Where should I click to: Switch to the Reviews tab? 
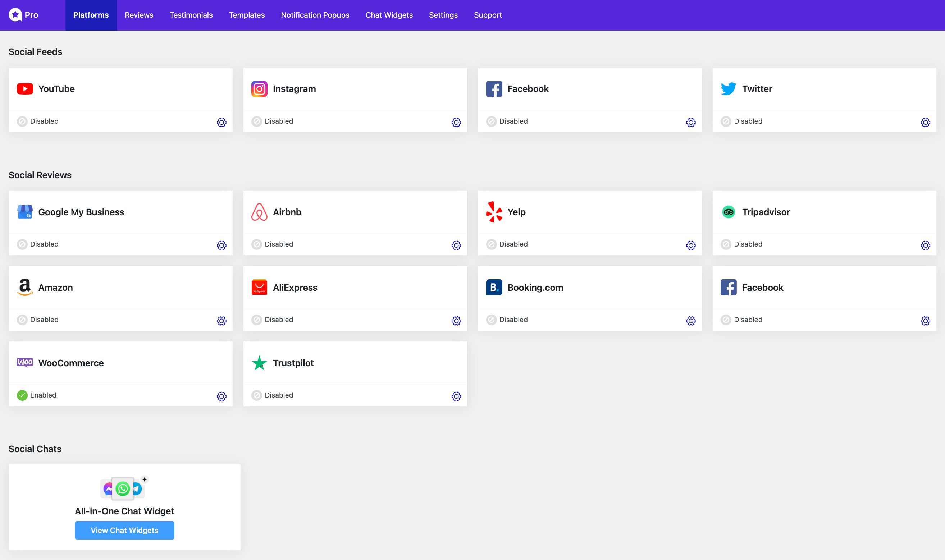tap(139, 15)
